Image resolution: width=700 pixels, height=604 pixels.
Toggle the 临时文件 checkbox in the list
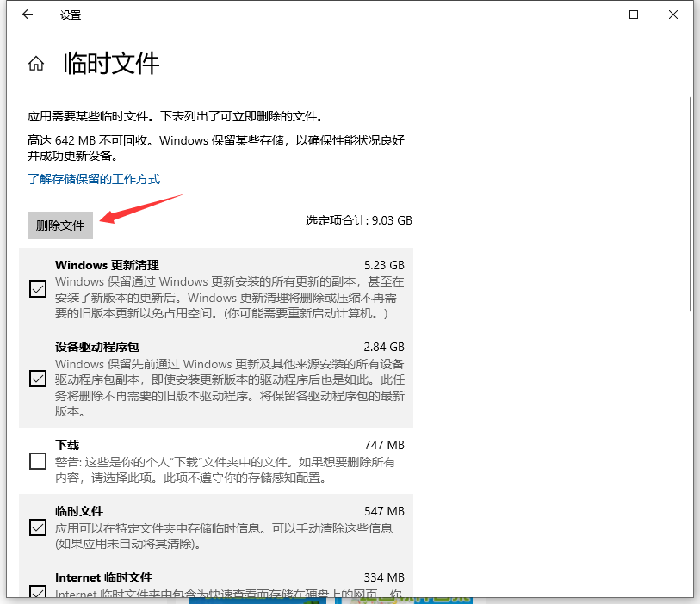[38, 527]
